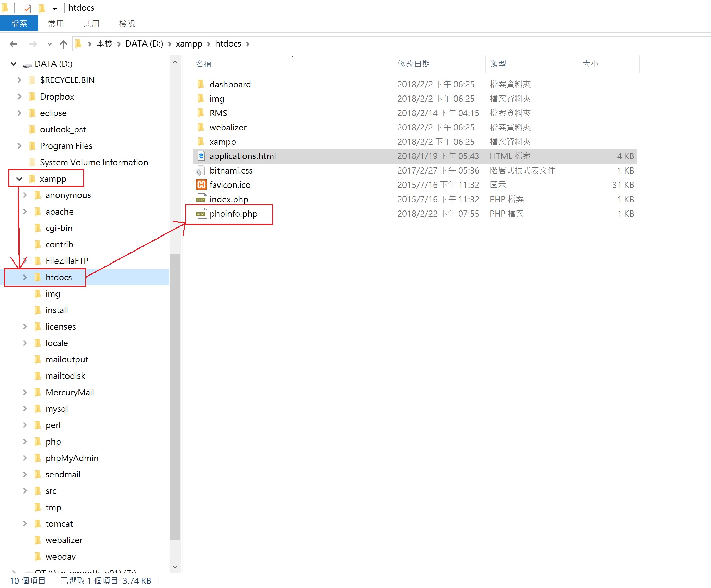Select the RMS folder icon

[x=201, y=113]
